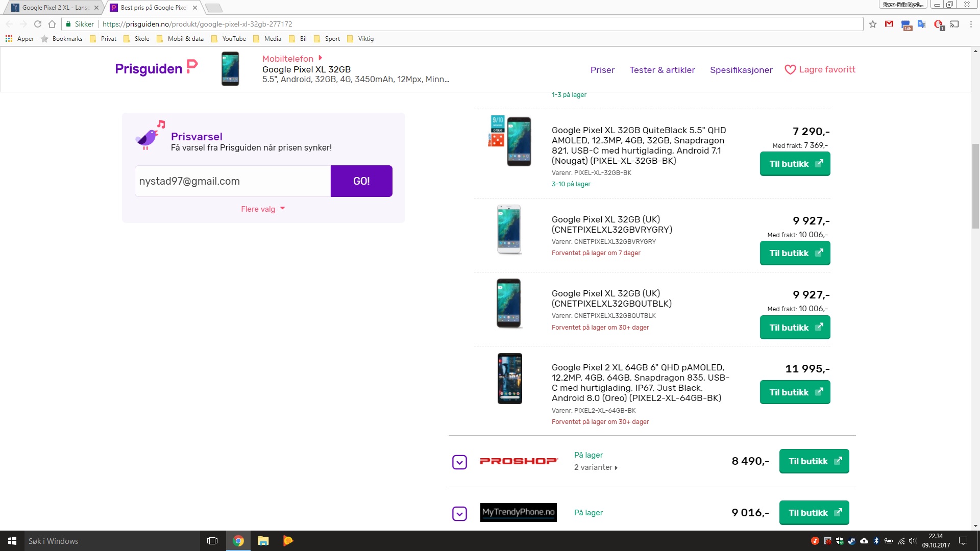Go back with the browser back arrow

(x=9, y=24)
